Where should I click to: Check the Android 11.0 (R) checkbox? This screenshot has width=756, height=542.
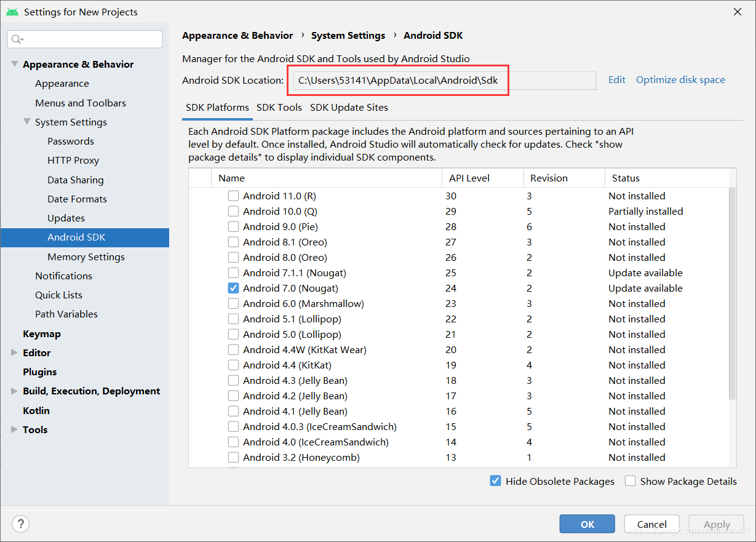click(x=233, y=196)
